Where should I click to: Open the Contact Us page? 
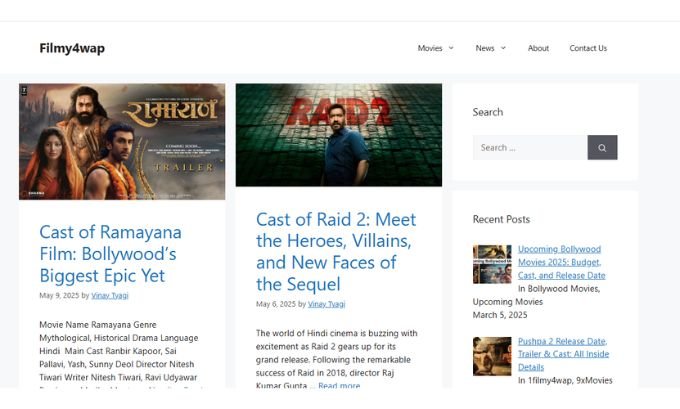[x=588, y=48]
